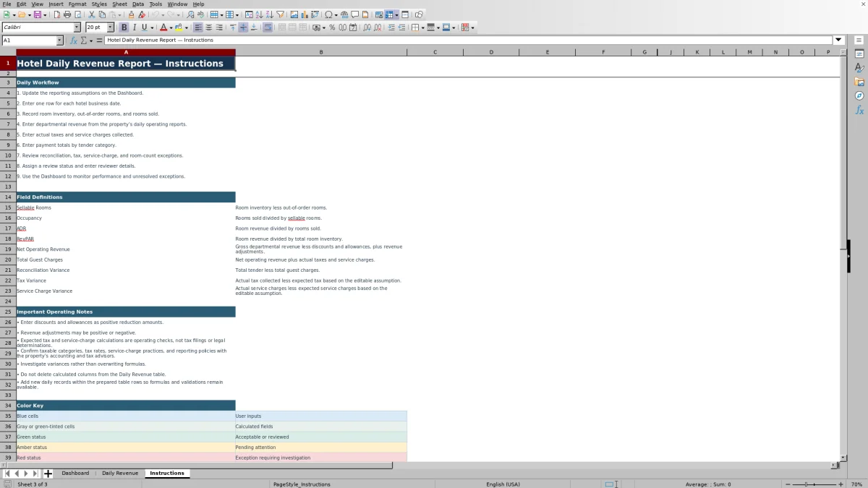This screenshot has width=868, height=488.
Task: Click the Format as Percent icon
Action: click(332, 27)
